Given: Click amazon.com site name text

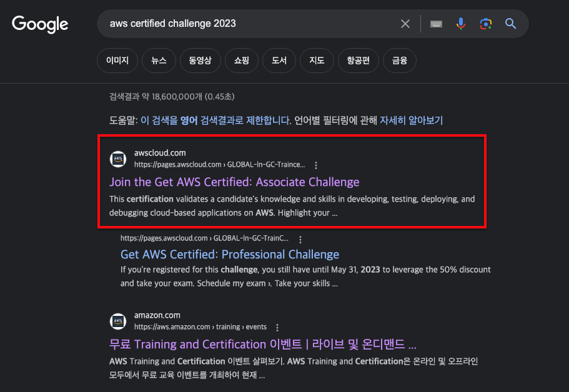Looking at the screenshot, I should [x=157, y=315].
